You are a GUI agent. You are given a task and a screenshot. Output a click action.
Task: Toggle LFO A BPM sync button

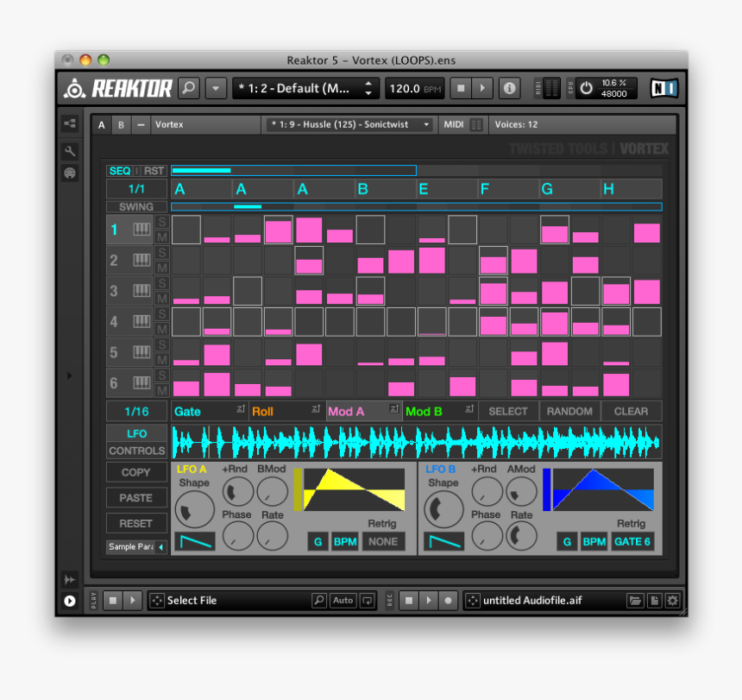345,541
